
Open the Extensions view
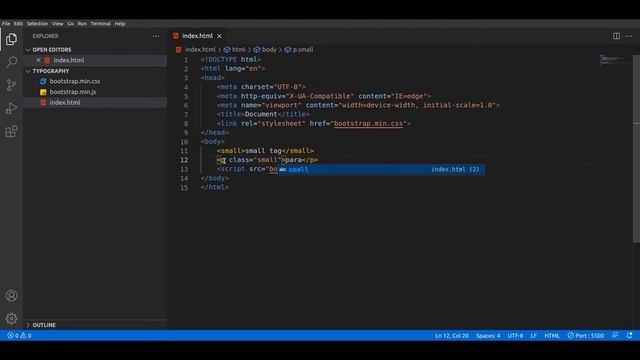(11, 131)
